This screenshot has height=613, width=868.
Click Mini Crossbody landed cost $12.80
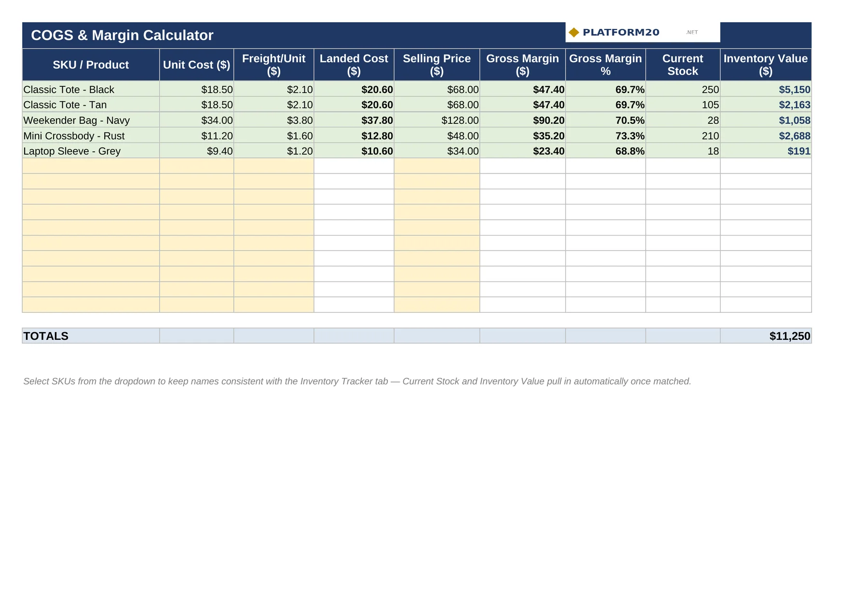354,135
